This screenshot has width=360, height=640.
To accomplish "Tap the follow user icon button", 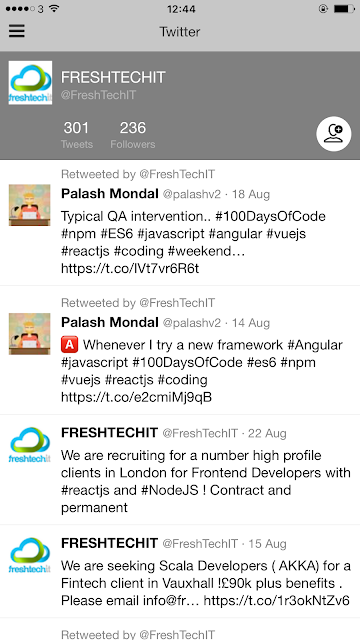I will click(334, 134).
